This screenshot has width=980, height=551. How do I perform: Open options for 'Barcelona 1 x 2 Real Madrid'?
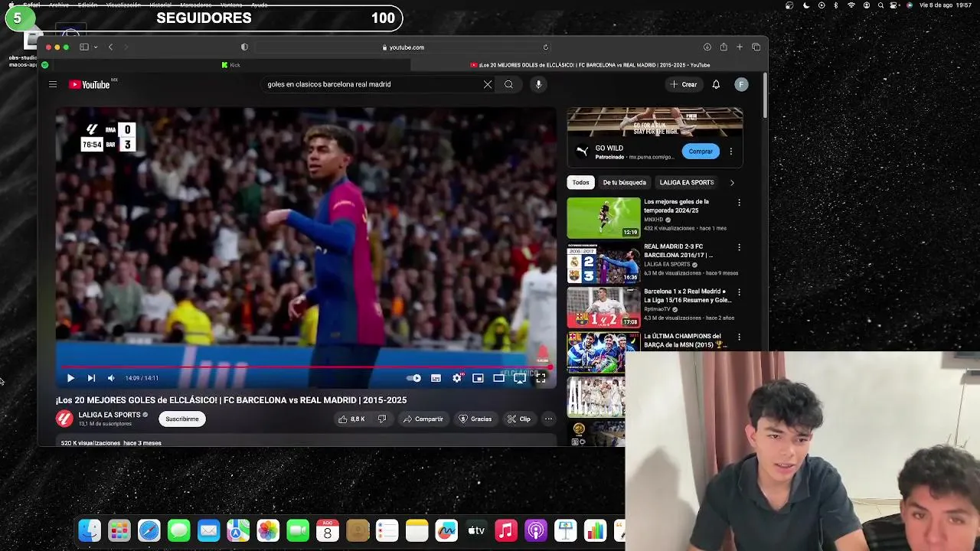[x=739, y=292]
